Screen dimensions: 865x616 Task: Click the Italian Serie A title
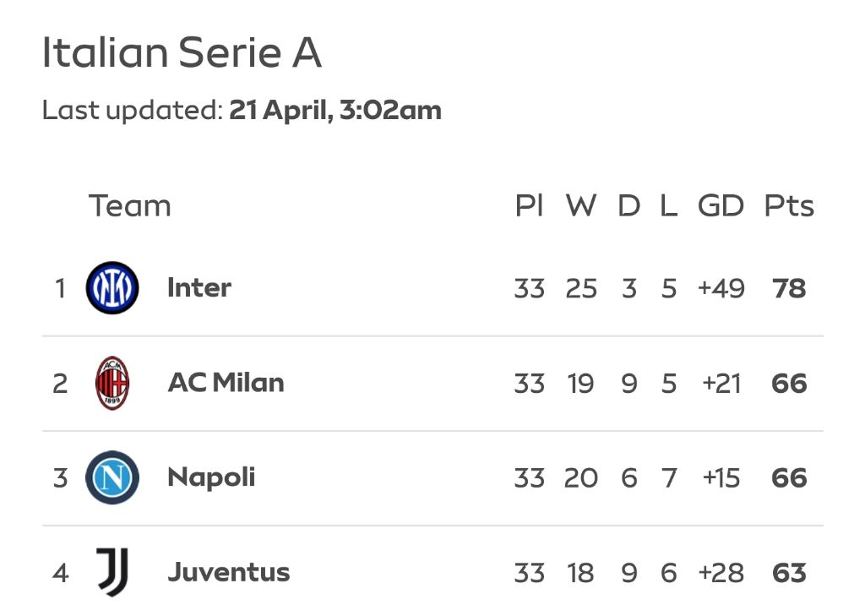182,52
